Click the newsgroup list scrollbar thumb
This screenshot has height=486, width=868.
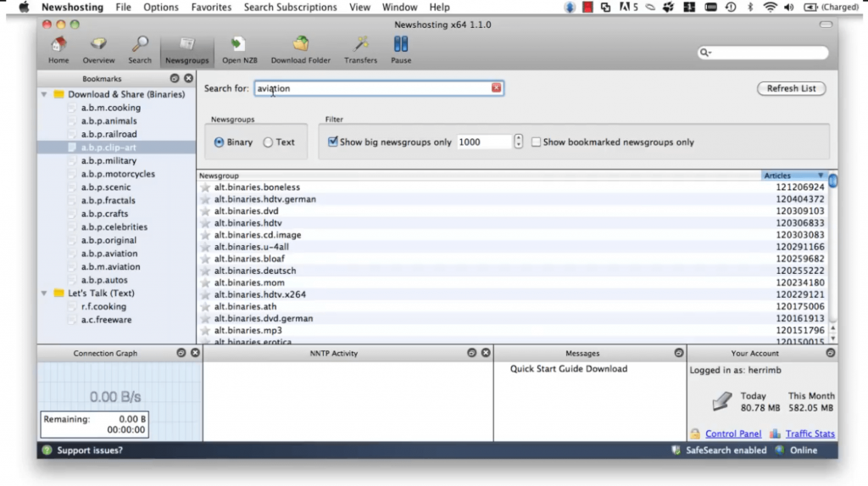832,182
